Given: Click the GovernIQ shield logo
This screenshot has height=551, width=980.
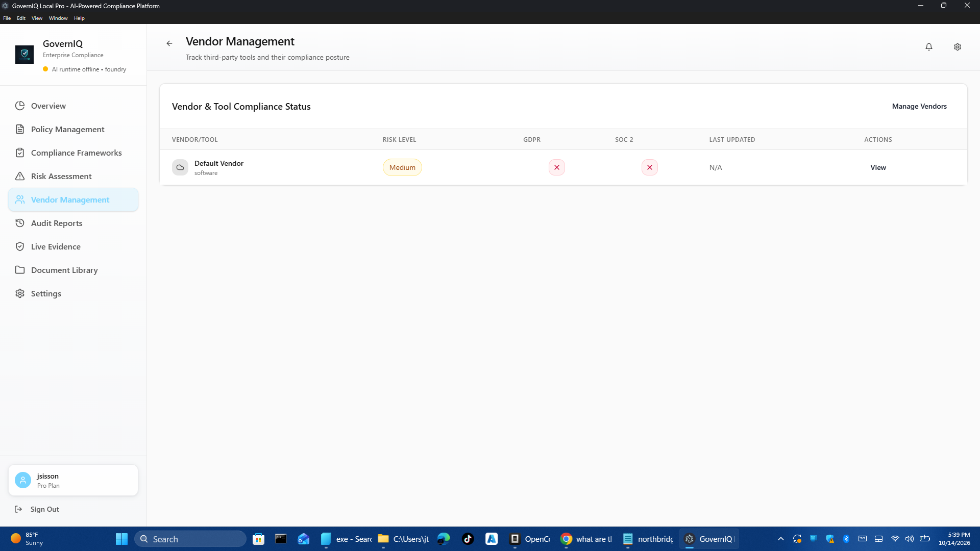Looking at the screenshot, I should tap(24, 54).
